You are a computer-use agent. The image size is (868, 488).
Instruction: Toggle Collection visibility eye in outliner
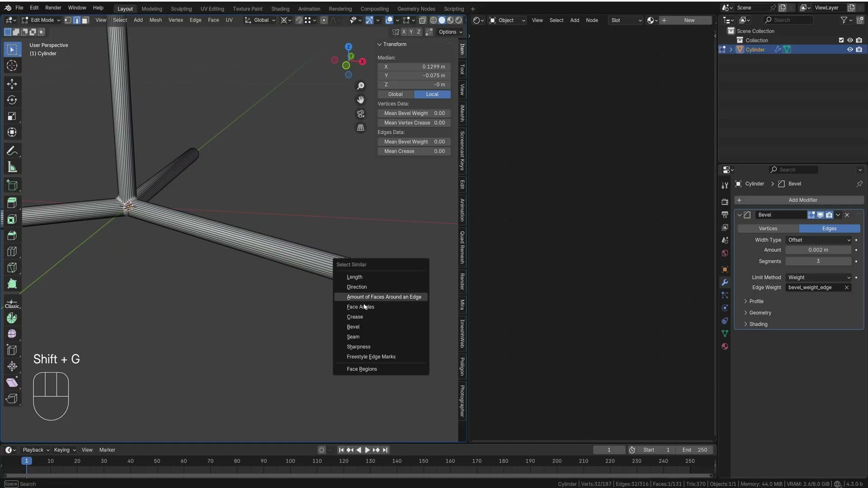coord(850,40)
